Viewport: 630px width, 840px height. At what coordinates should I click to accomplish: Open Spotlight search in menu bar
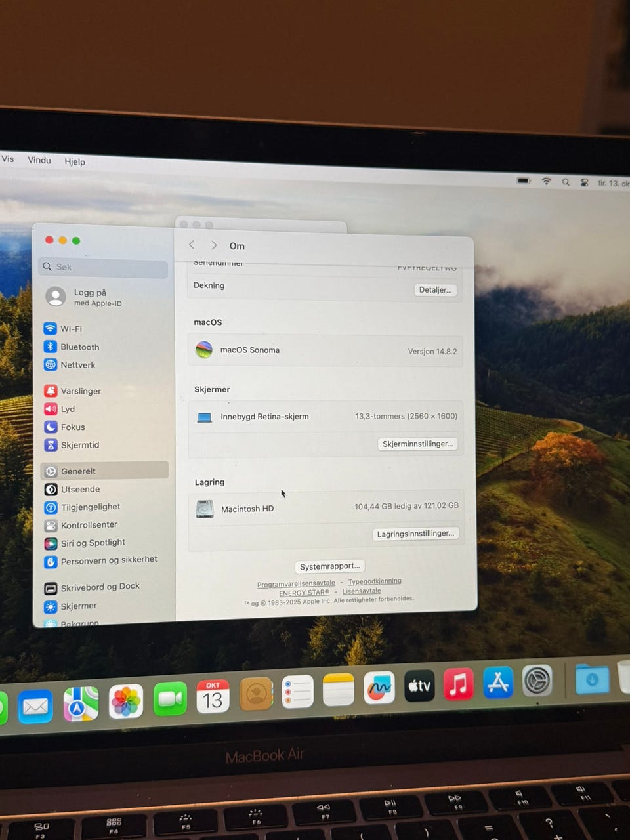pos(566,182)
